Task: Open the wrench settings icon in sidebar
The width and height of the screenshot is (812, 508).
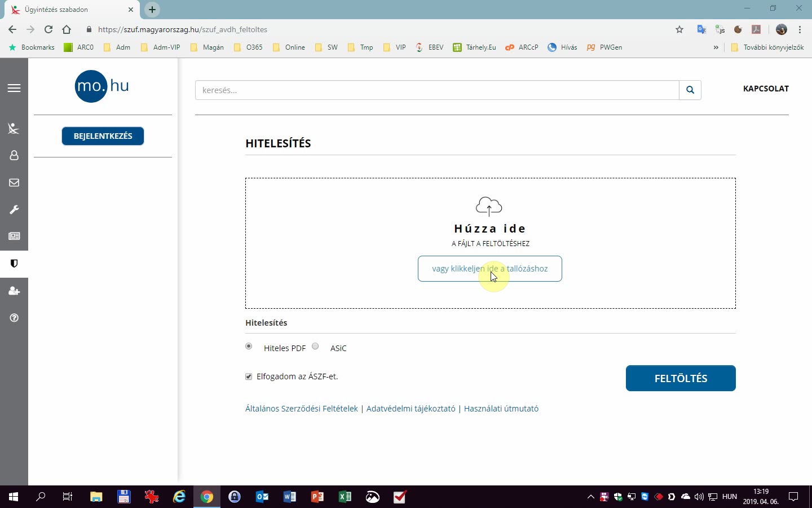Action: tap(14, 209)
